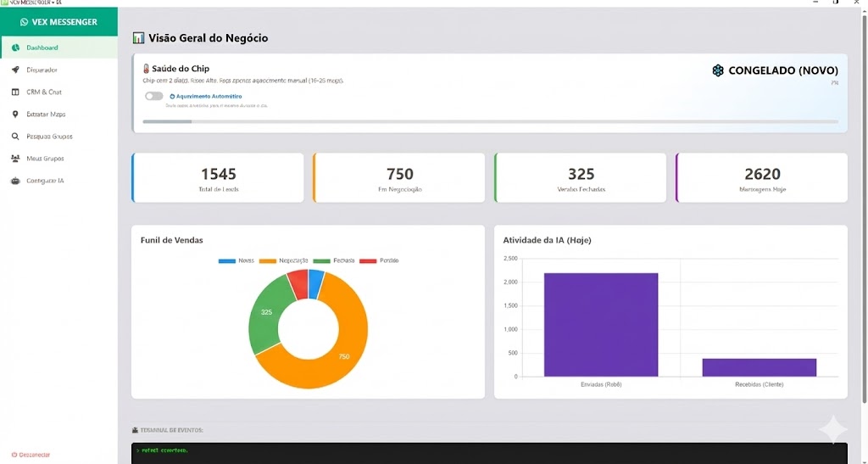Click the Extratar Maps location pin icon
Screen dimensions: 868x464
(15, 114)
